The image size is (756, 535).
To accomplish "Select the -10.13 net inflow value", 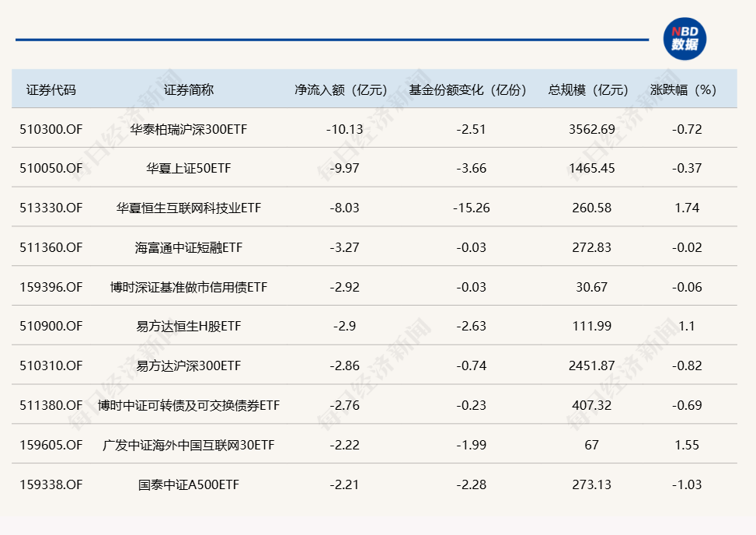I will coord(344,129).
